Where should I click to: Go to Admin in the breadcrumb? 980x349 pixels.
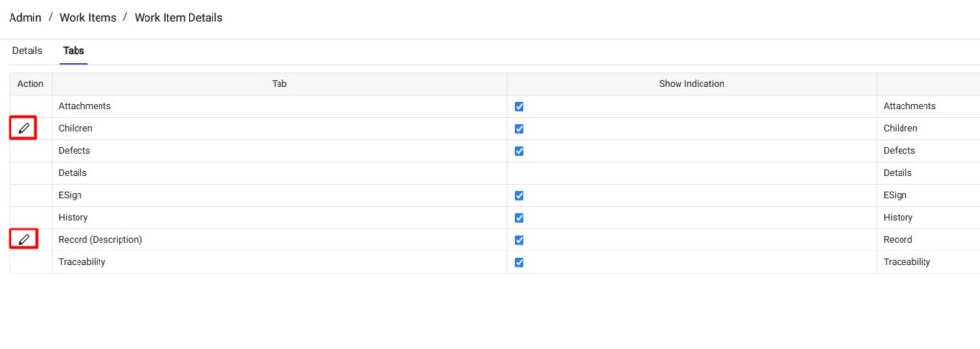pos(25,17)
